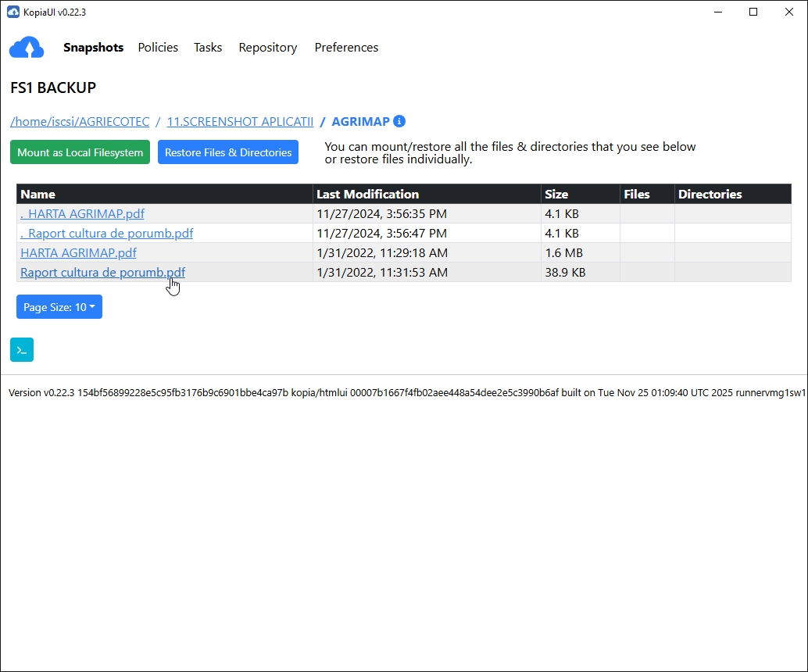Image resolution: width=808 pixels, height=672 pixels.
Task: Minimize the KopiaUI window
Action: point(717,12)
